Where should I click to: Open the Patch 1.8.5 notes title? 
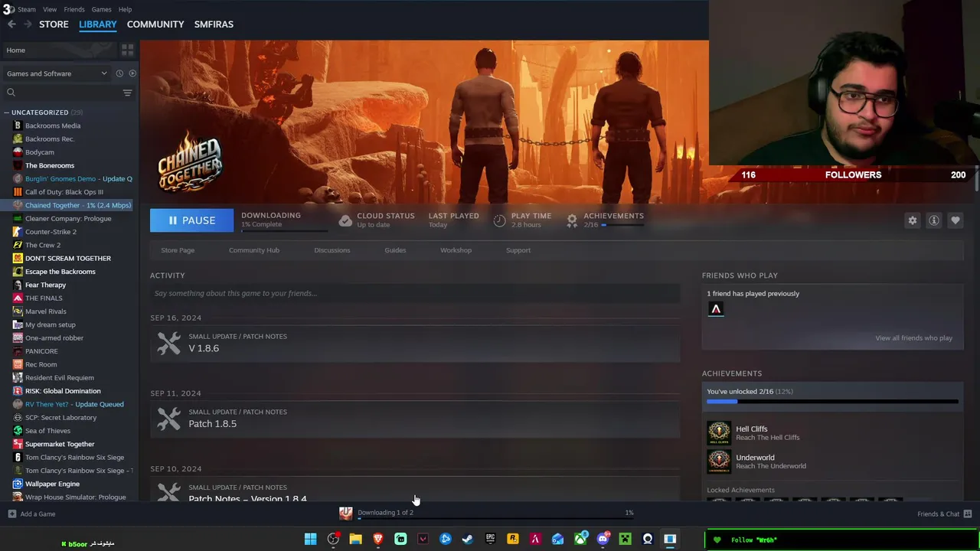coord(212,424)
